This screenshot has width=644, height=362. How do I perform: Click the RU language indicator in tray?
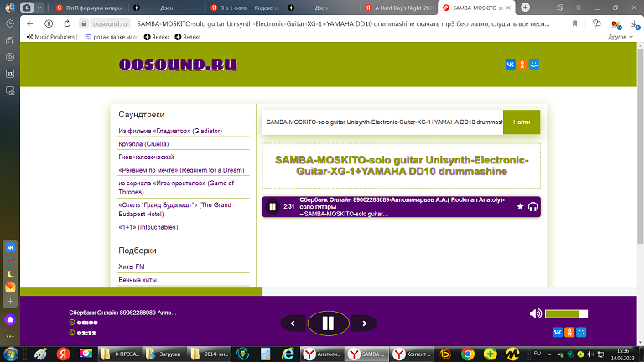click(x=538, y=354)
